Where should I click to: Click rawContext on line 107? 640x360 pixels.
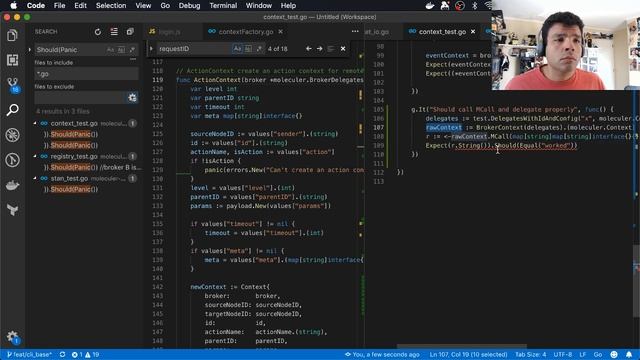pos(444,128)
